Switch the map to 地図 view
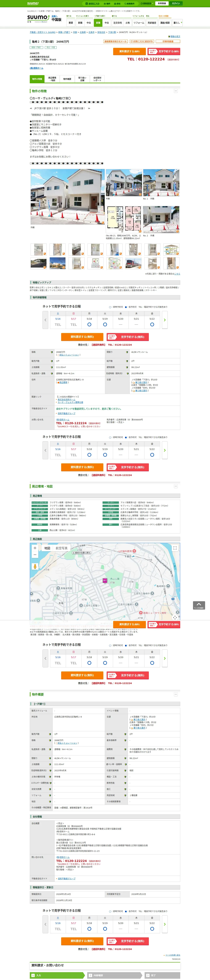210x980 pixels. [47, 548]
